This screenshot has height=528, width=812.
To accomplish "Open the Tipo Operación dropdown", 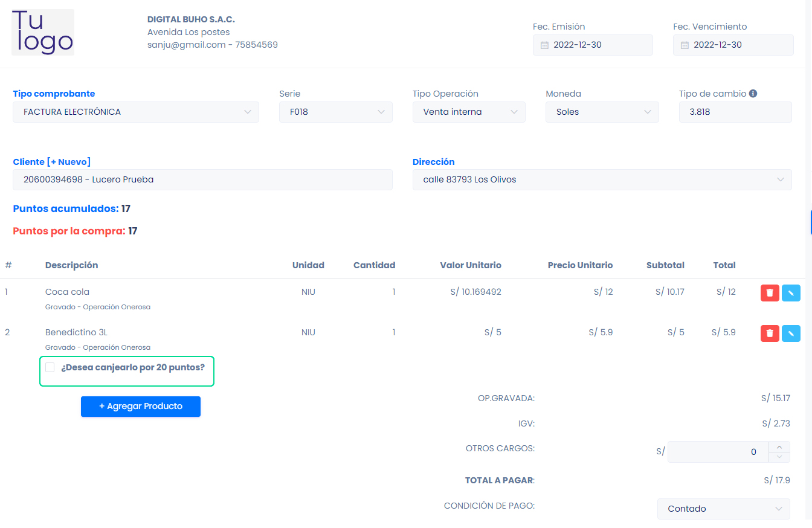I will (x=469, y=112).
